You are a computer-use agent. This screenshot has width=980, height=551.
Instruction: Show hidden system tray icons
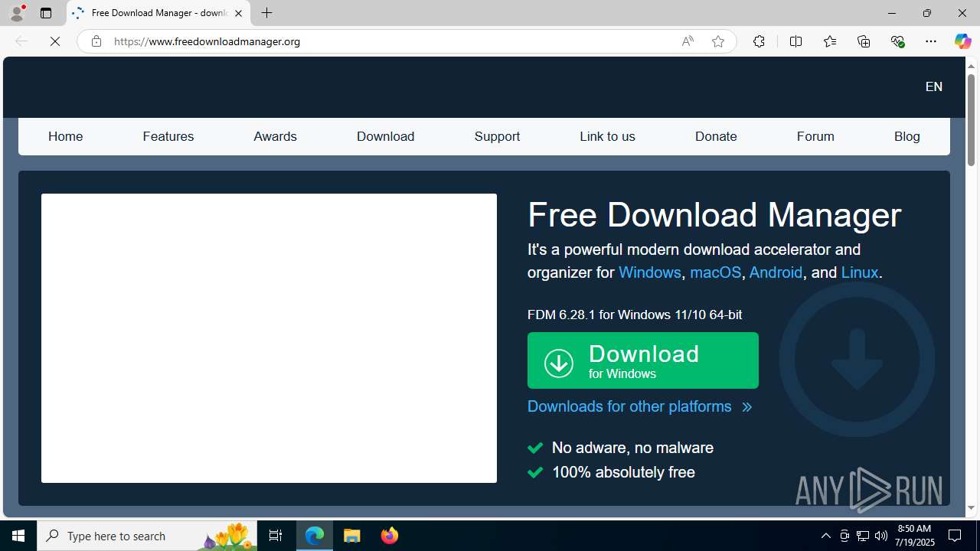point(825,536)
